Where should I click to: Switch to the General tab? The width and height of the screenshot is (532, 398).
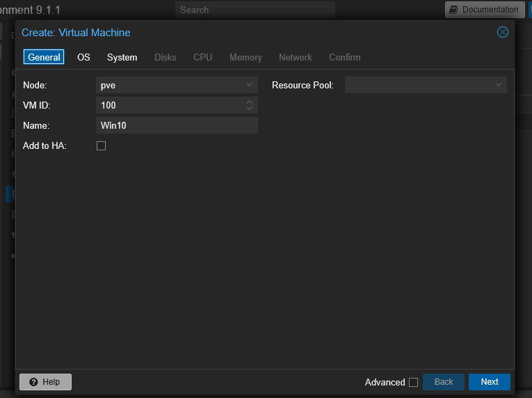(44, 57)
